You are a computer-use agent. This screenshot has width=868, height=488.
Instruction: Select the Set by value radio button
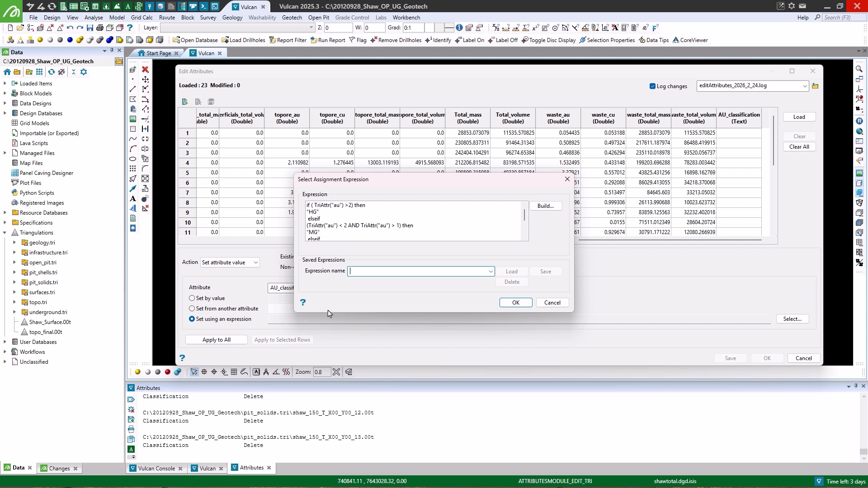point(192,298)
